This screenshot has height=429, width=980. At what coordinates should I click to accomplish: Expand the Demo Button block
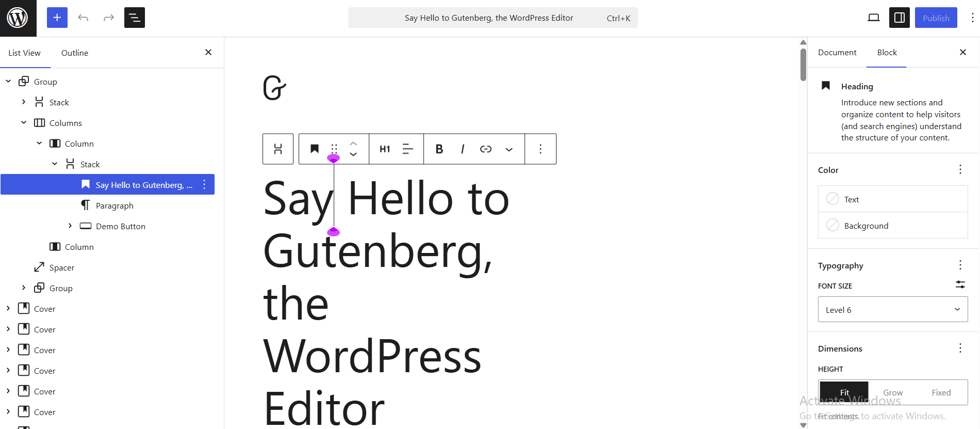[70, 226]
